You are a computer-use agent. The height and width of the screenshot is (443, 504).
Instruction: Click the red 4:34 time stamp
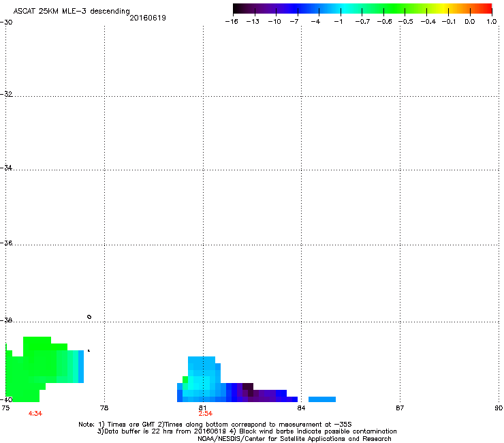click(35, 414)
